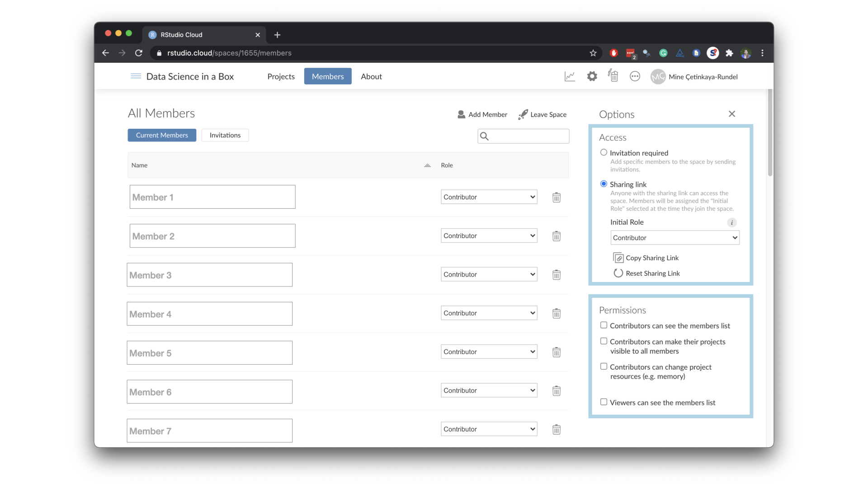
Task: Click the browser address bar URL
Action: tap(229, 53)
